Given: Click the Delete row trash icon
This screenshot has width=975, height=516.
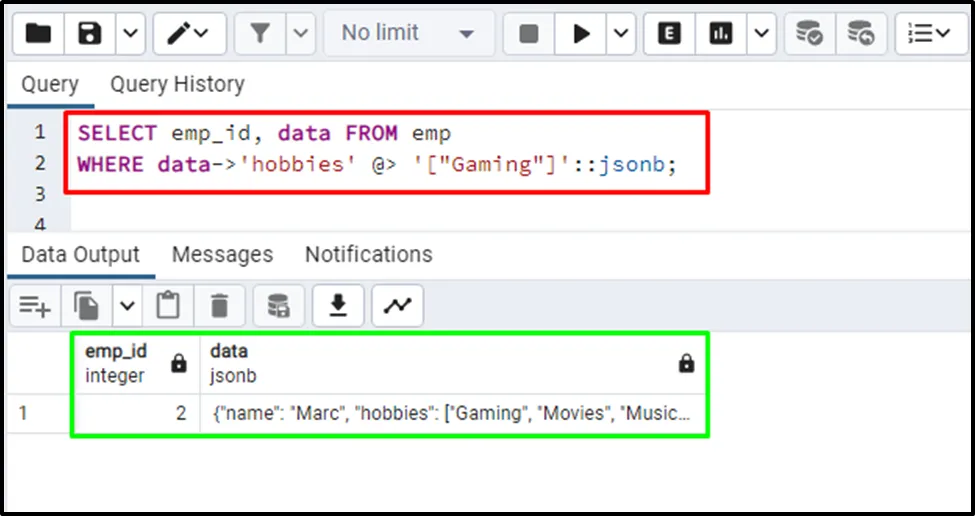Looking at the screenshot, I should (220, 305).
